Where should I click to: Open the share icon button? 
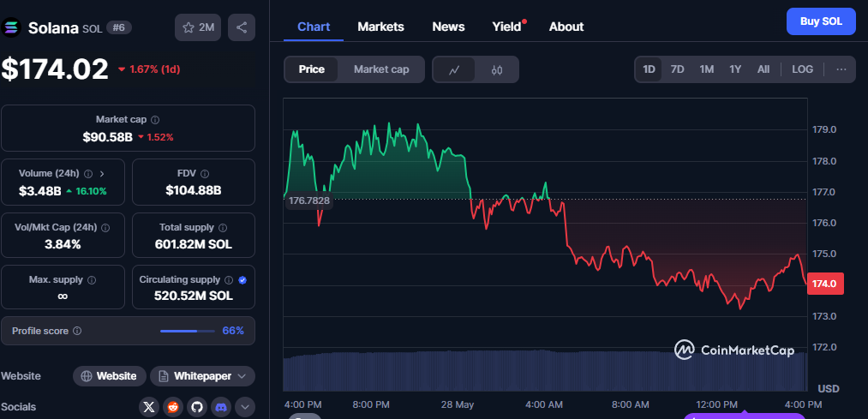point(242,27)
